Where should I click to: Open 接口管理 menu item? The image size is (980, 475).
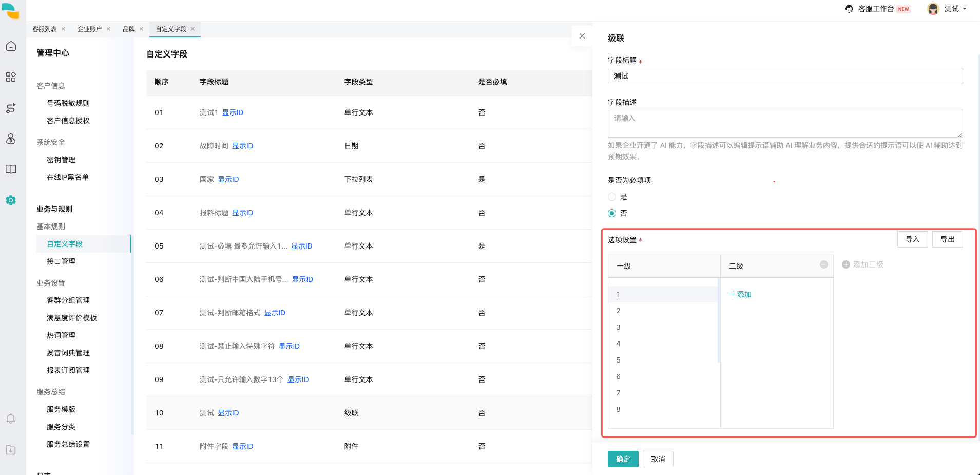pos(61,261)
